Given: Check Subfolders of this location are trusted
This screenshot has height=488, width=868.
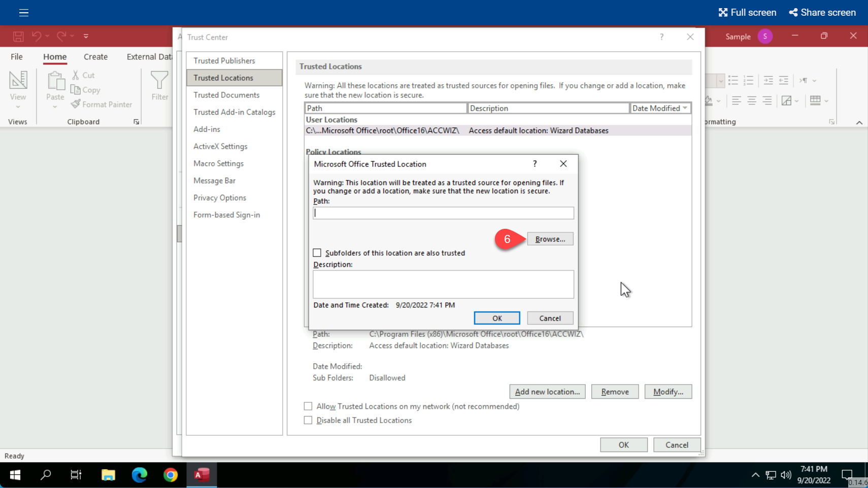Looking at the screenshot, I should [317, 253].
